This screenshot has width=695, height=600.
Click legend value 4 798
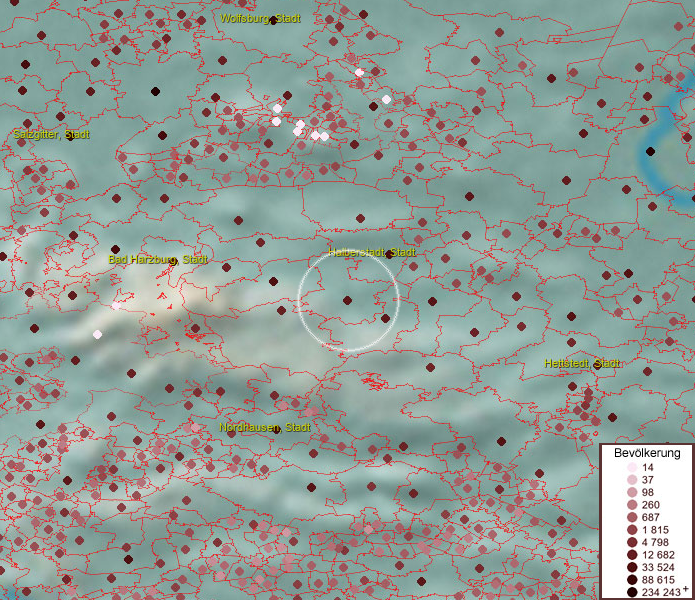click(658, 542)
